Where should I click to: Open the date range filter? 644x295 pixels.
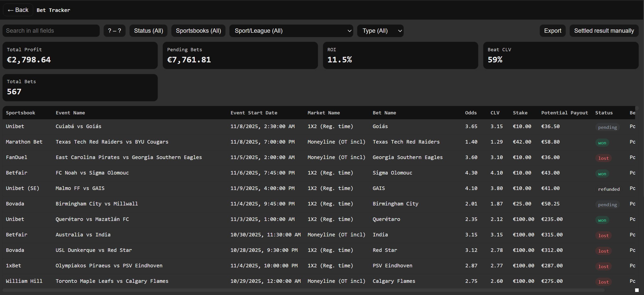click(114, 31)
